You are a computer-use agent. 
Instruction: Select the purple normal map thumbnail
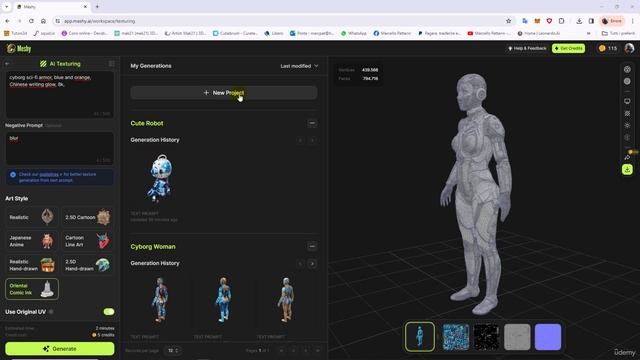[548, 337]
